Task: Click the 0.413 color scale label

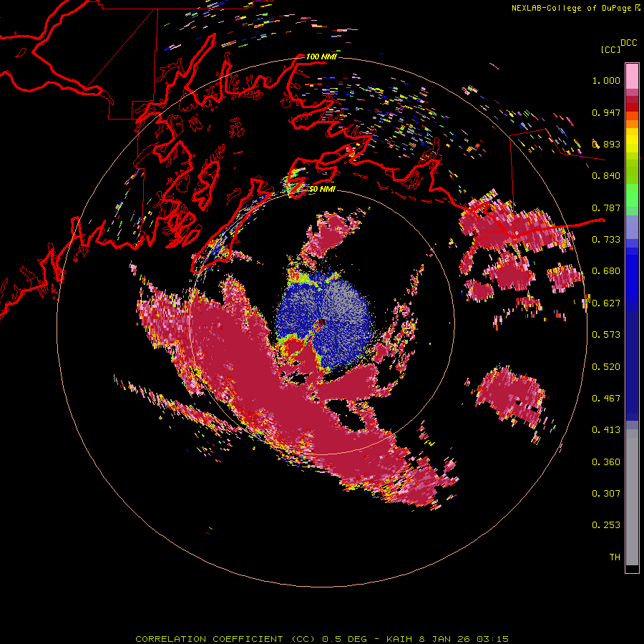Action: point(606,430)
